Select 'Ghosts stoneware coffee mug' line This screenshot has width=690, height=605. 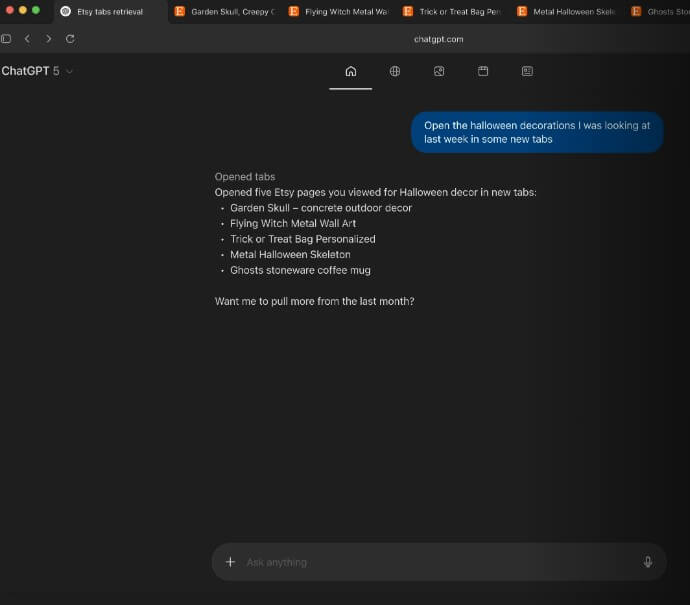pos(300,270)
